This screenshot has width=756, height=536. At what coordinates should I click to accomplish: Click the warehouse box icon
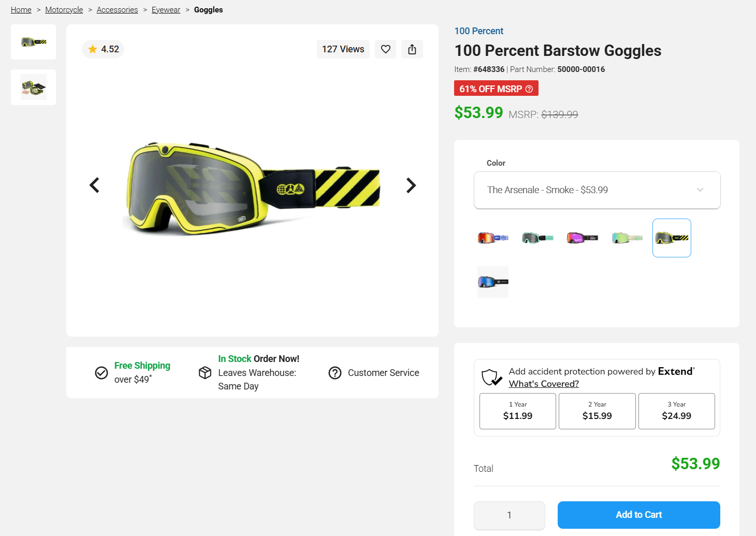tap(205, 373)
